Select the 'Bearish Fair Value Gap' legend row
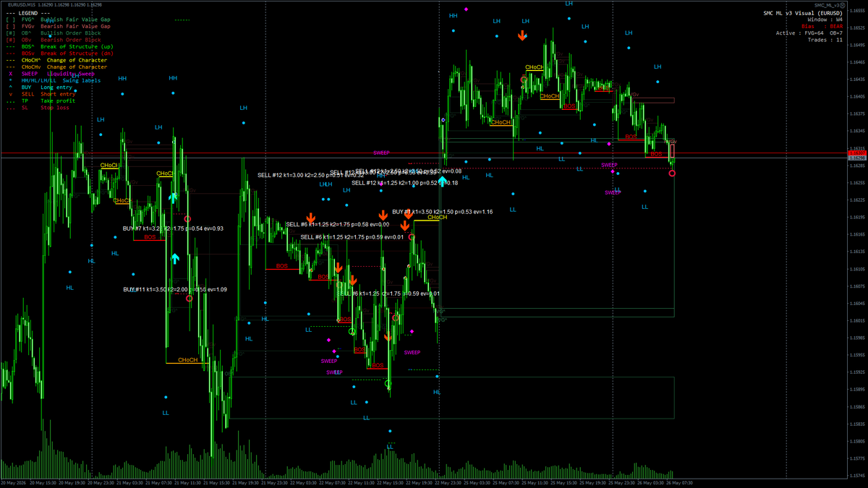 59,26
